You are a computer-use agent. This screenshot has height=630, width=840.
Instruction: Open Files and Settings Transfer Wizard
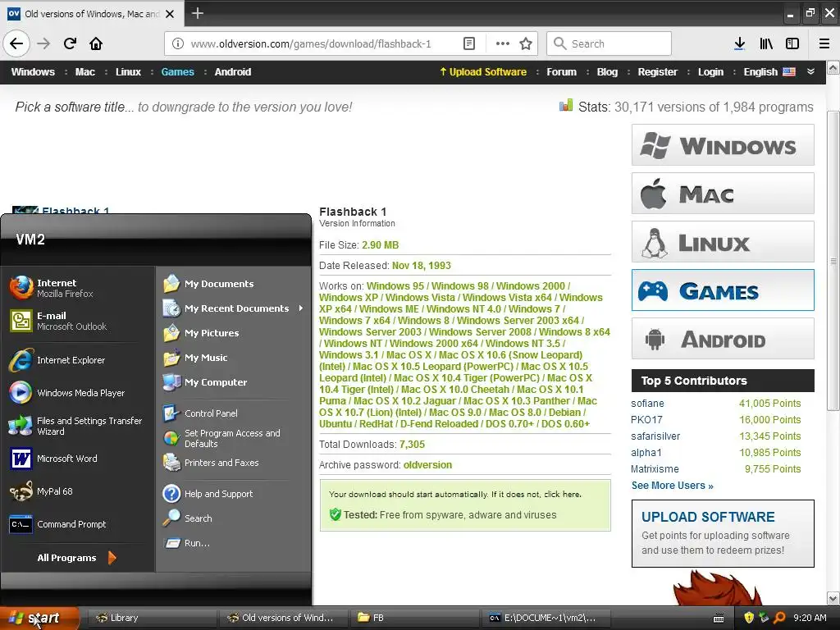tap(78, 426)
